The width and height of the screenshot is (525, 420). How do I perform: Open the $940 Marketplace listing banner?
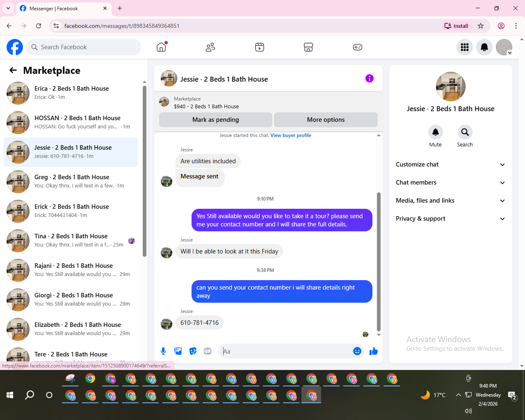268,102
